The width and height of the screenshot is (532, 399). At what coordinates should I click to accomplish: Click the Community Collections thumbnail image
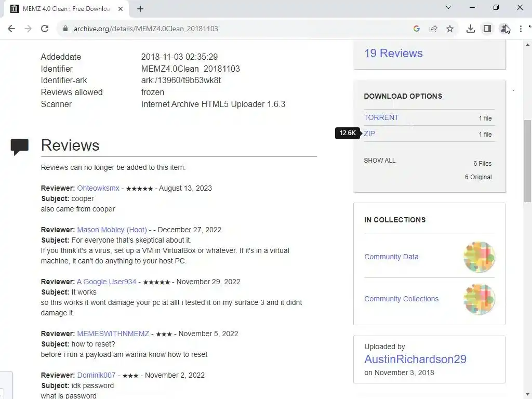pyautogui.click(x=479, y=299)
